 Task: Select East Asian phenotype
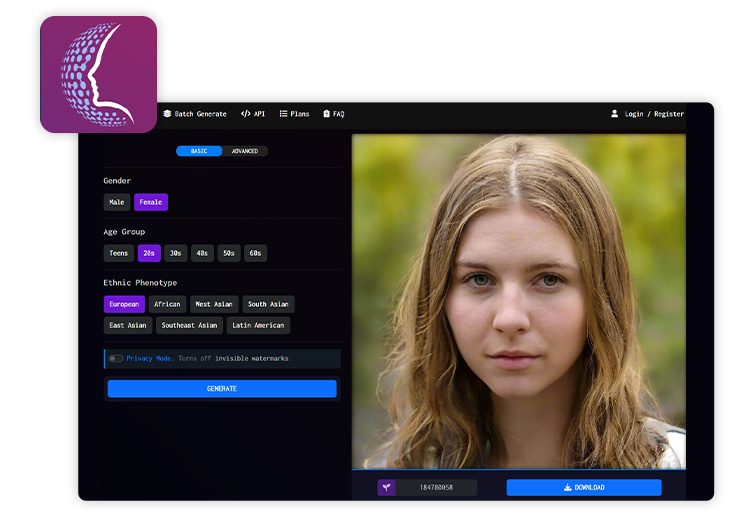click(128, 325)
